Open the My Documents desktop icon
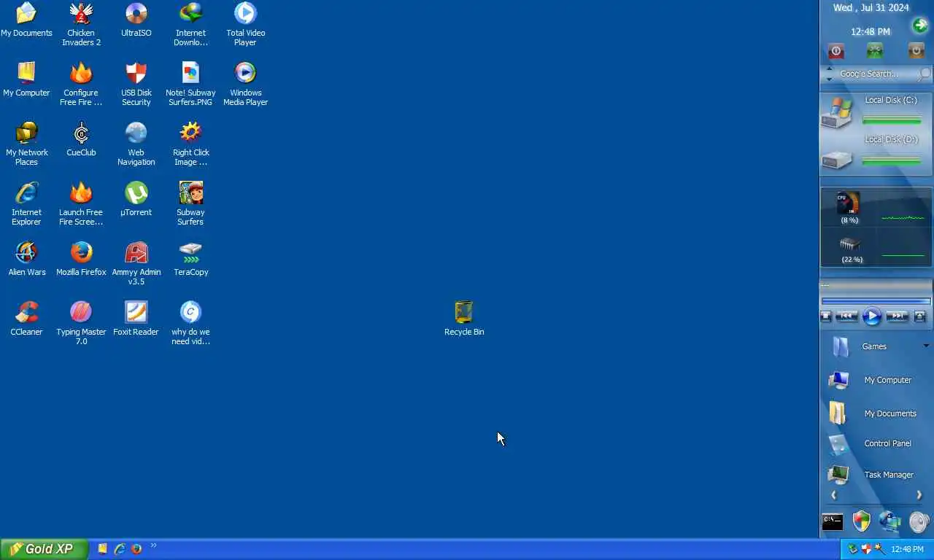The image size is (934, 560). pyautogui.click(x=26, y=20)
